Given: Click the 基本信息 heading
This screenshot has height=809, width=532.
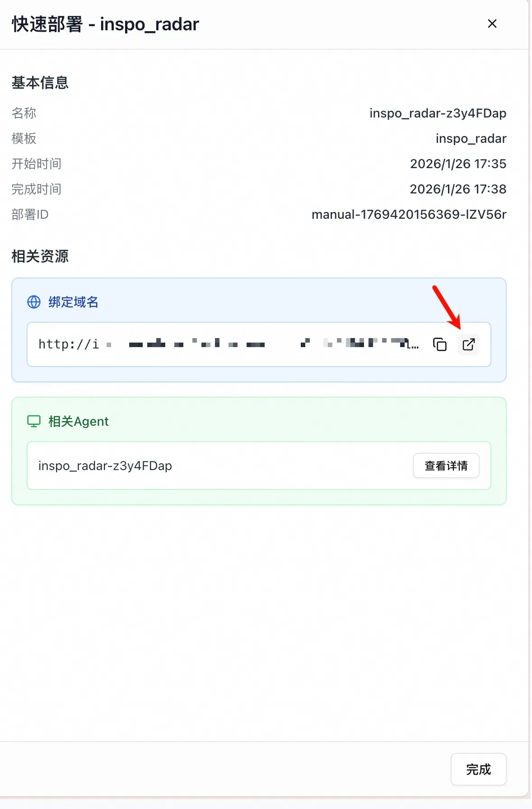Looking at the screenshot, I should tap(40, 83).
